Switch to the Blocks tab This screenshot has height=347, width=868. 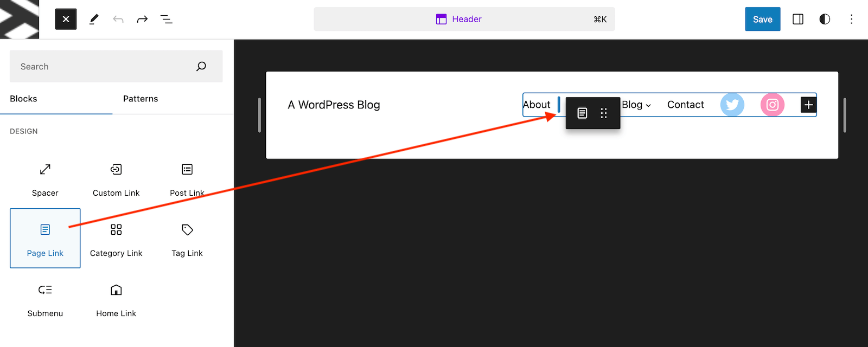coord(23,99)
